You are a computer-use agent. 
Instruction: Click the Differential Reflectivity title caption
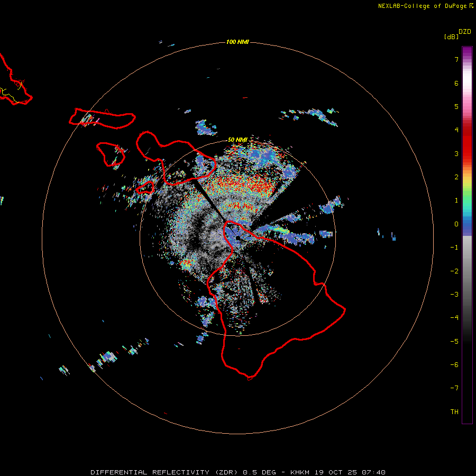click(x=237, y=472)
